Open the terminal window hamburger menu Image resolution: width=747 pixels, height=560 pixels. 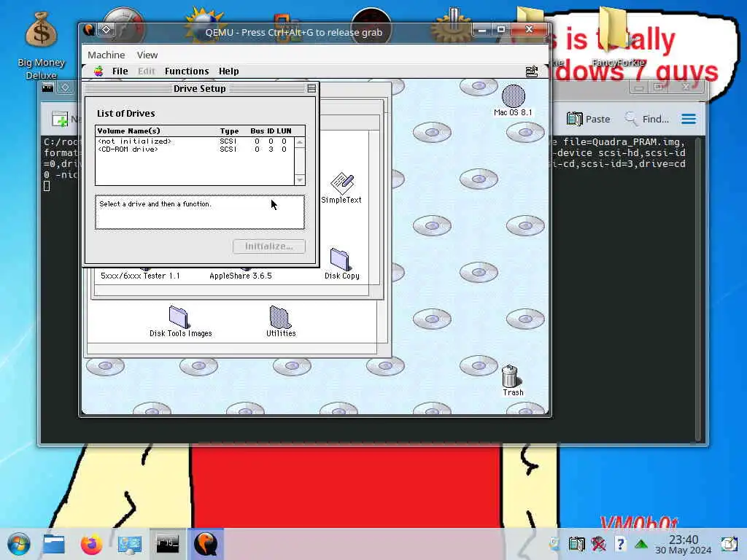[x=689, y=119]
